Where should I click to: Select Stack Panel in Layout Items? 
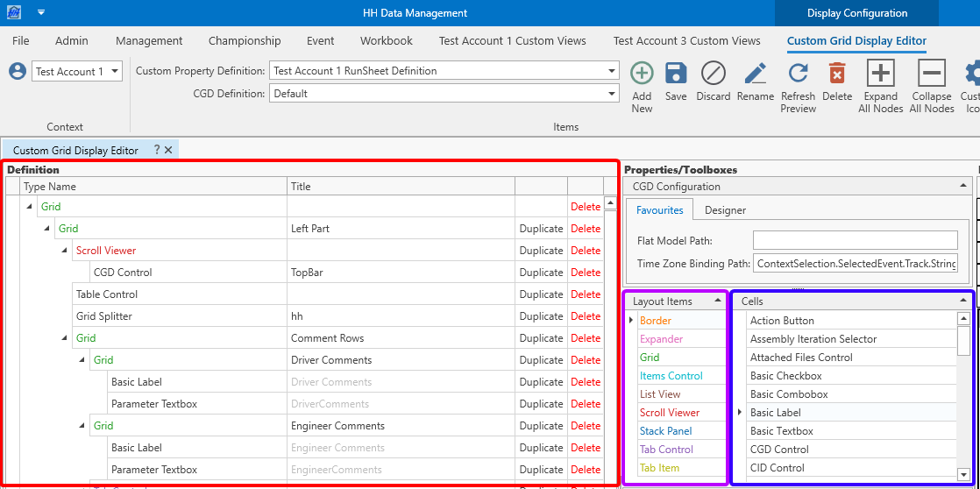[665, 431]
